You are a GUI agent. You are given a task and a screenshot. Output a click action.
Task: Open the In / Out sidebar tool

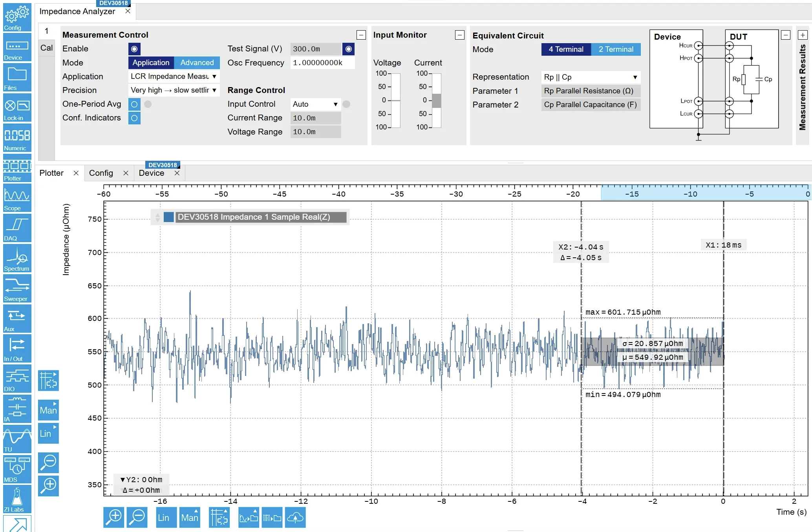coord(17,349)
